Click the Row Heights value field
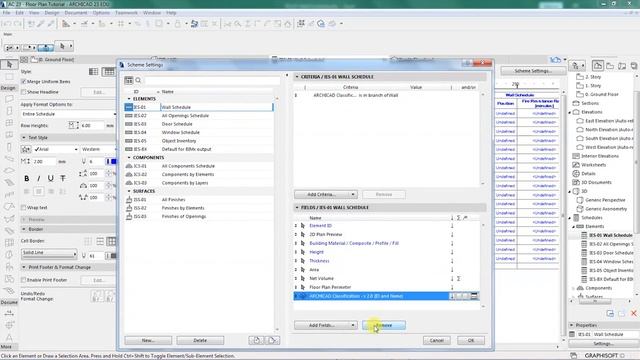The height and width of the screenshot is (360, 640). pos(92,126)
